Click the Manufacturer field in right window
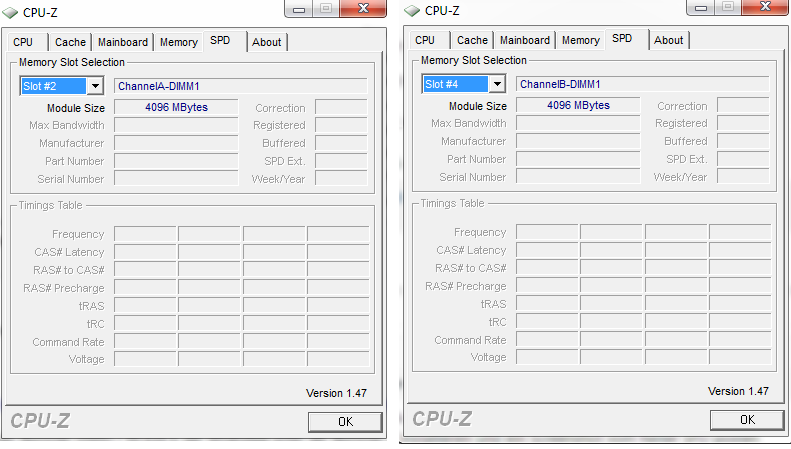Image resolution: width=791 pixels, height=449 pixels. 578,141
